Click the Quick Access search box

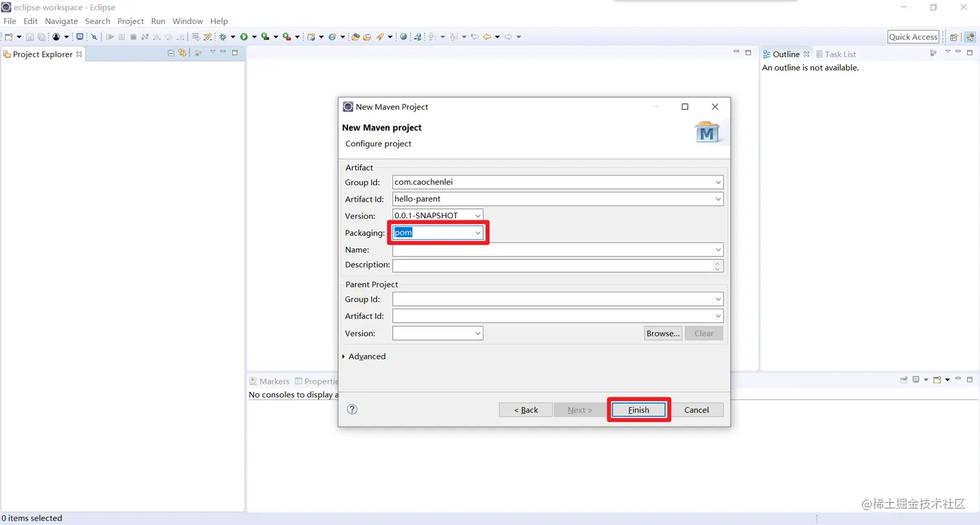point(913,37)
